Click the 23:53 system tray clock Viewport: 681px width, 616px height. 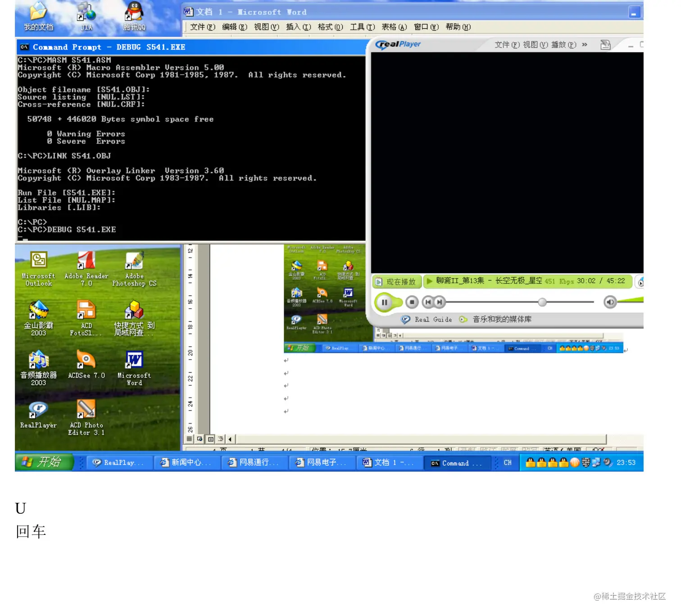[626, 463]
